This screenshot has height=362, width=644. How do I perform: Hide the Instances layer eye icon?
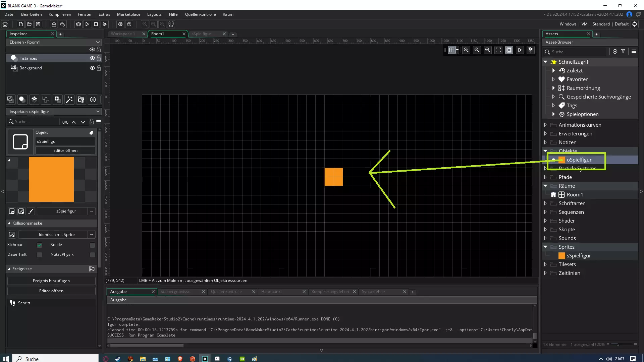click(x=92, y=58)
